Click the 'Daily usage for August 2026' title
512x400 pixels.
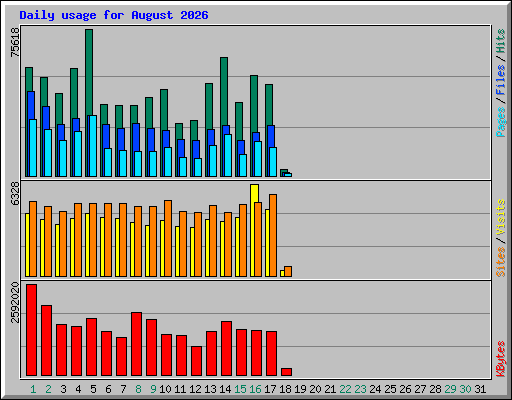(x=114, y=15)
